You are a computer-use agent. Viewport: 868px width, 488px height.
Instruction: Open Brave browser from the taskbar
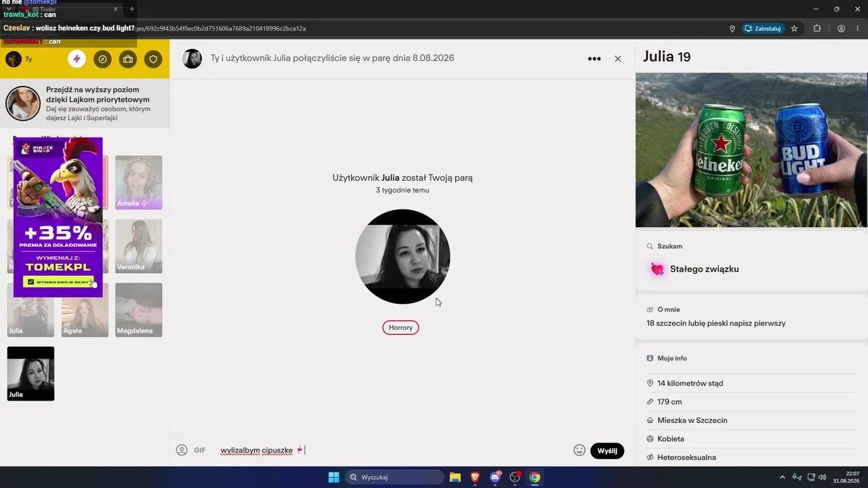(475, 477)
